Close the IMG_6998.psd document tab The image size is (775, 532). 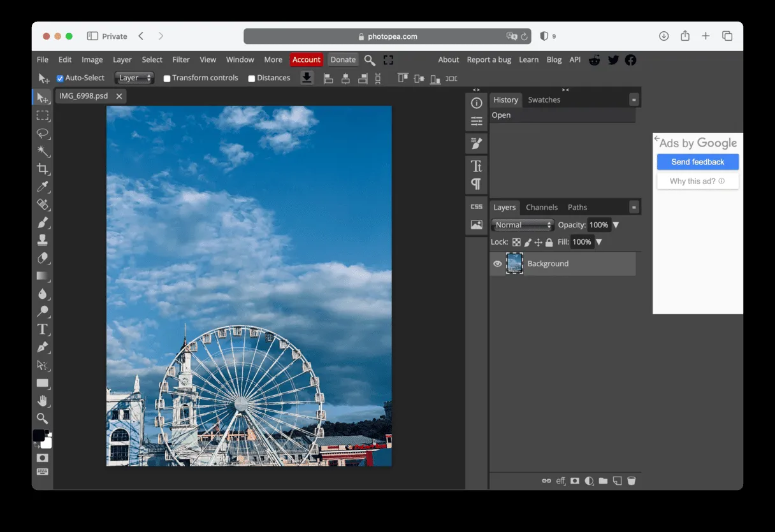pyautogui.click(x=119, y=96)
